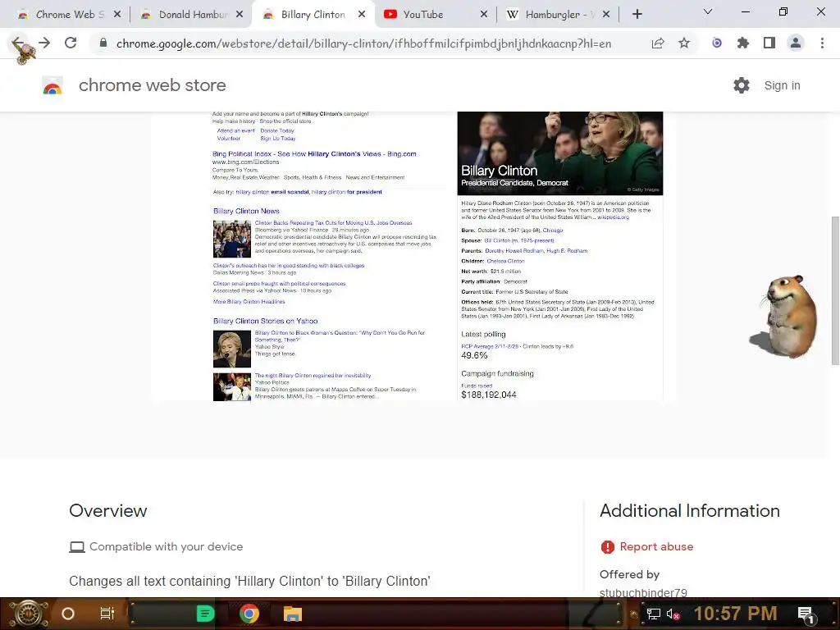Screen dimensions: 840x630
Task: Toggle the browser side panel
Action: [x=769, y=43]
